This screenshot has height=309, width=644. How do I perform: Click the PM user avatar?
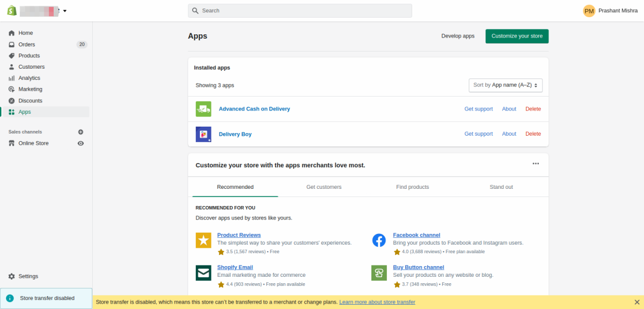[589, 11]
